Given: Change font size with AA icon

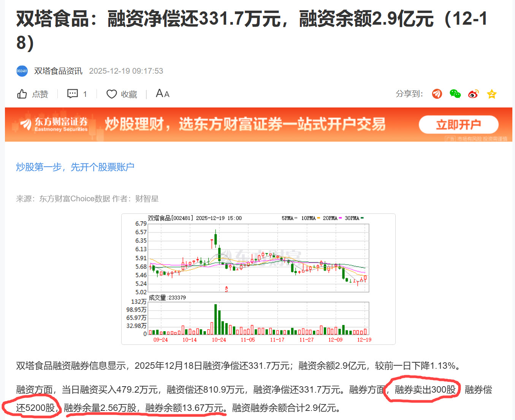Looking at the screenshot, I should click(163, 93).
